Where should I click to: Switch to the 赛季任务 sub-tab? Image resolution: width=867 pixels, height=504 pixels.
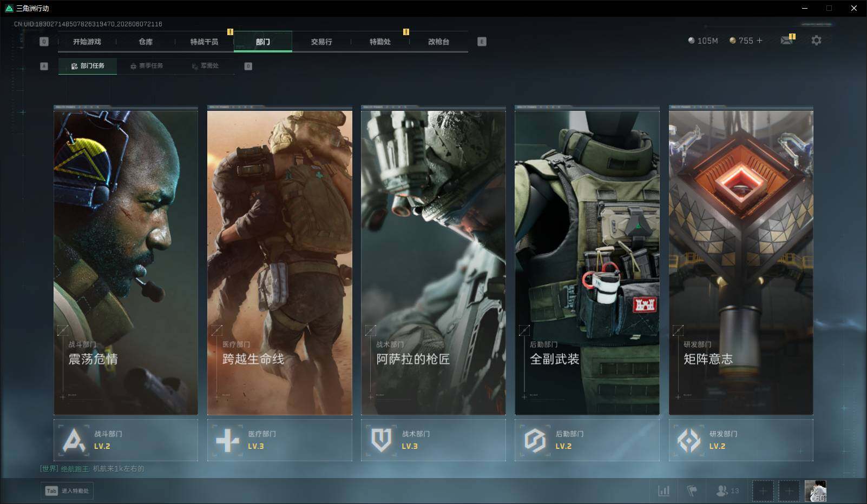pos(146,66)
